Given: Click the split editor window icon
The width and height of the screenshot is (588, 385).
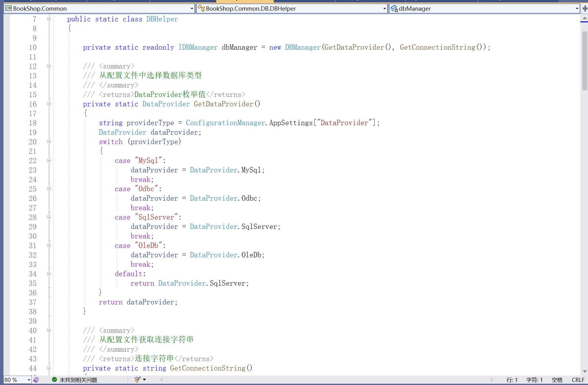Looking at the screenshot, I should pos(585,8).
